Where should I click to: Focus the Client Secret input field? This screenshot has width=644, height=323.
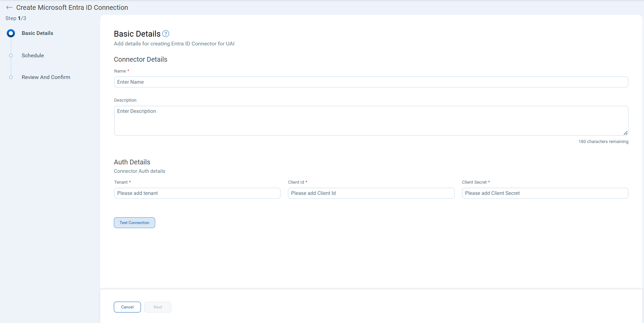(545, 193)
